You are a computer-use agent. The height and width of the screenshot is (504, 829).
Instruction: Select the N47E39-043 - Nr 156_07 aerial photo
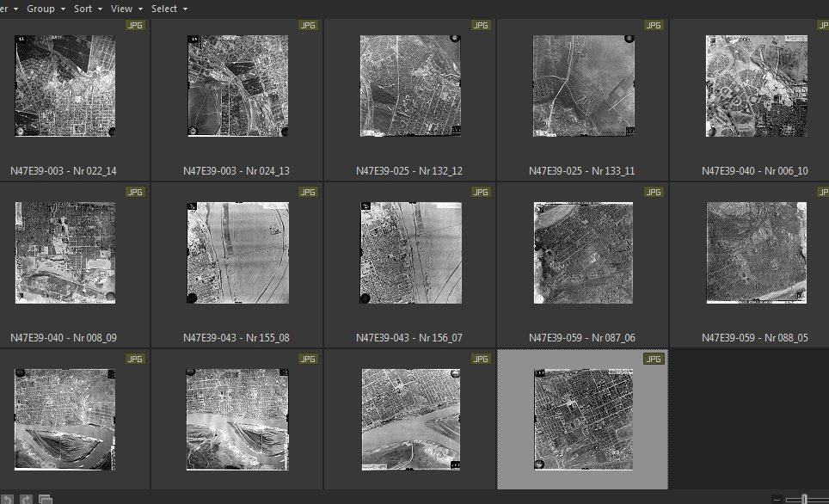point(410,253)
